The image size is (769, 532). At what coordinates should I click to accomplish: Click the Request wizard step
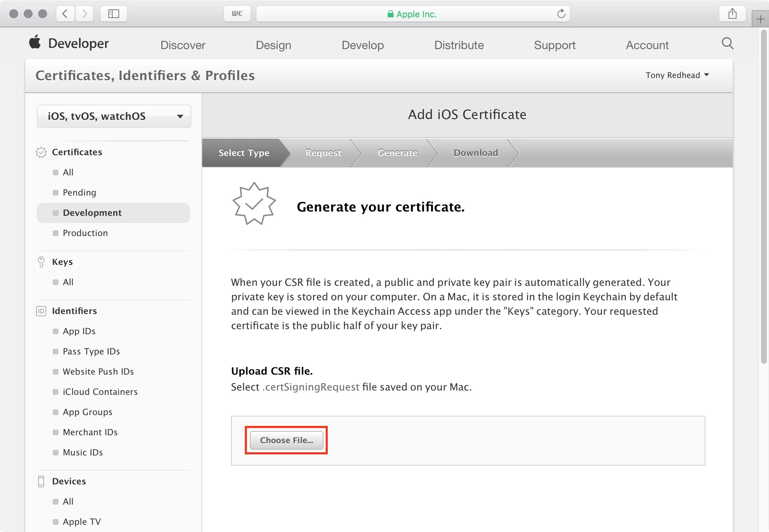coord(323,153)
